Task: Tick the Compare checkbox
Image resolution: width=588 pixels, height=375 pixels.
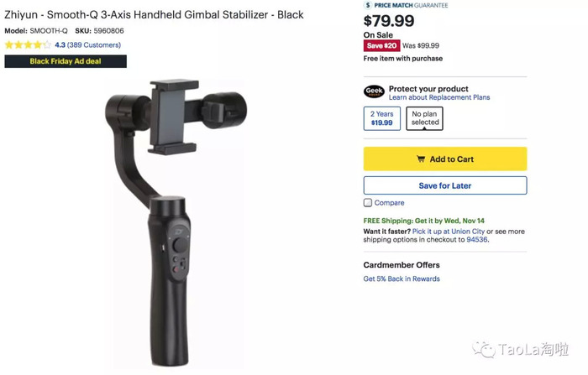Action: (368, 203)
